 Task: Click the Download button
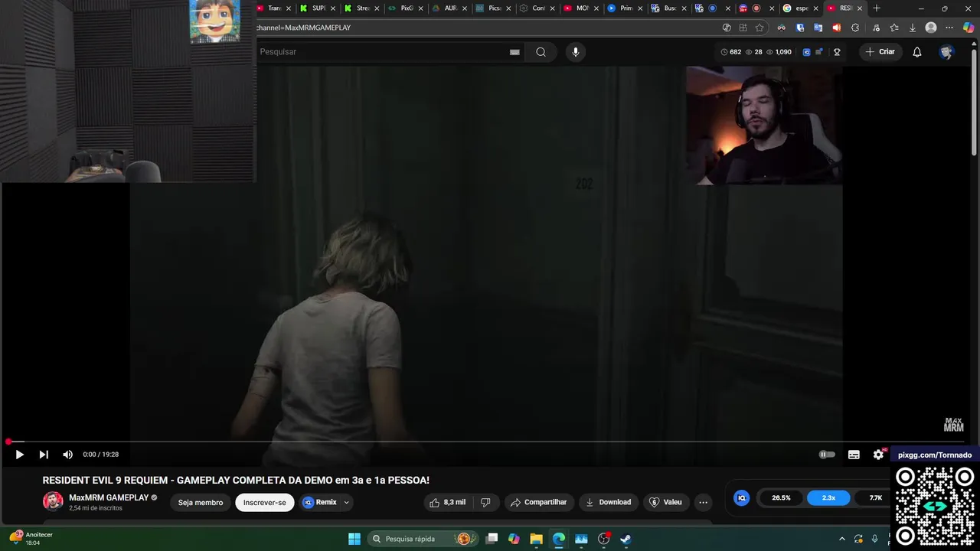pos(609,503)
